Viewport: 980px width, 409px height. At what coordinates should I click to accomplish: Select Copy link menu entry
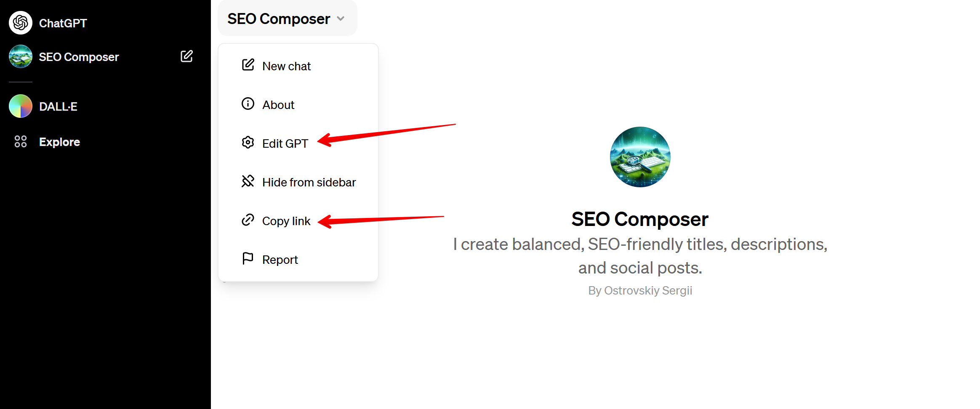click(298, 221)
